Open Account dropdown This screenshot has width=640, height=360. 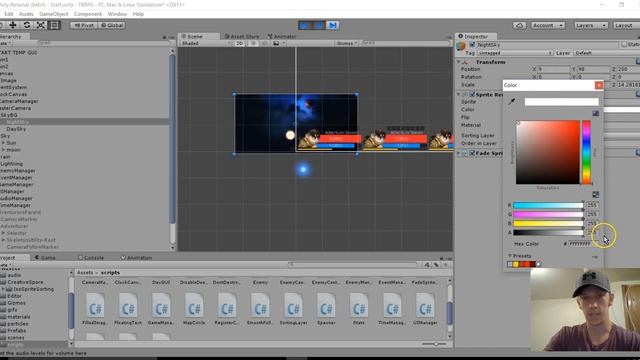tap(548, 25)
